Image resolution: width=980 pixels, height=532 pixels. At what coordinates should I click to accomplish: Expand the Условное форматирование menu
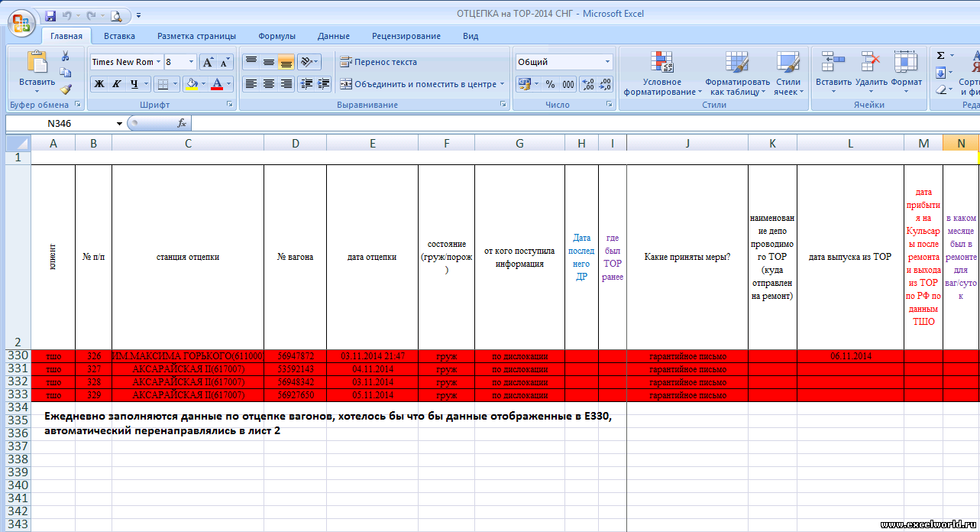(x=661, y=74)
